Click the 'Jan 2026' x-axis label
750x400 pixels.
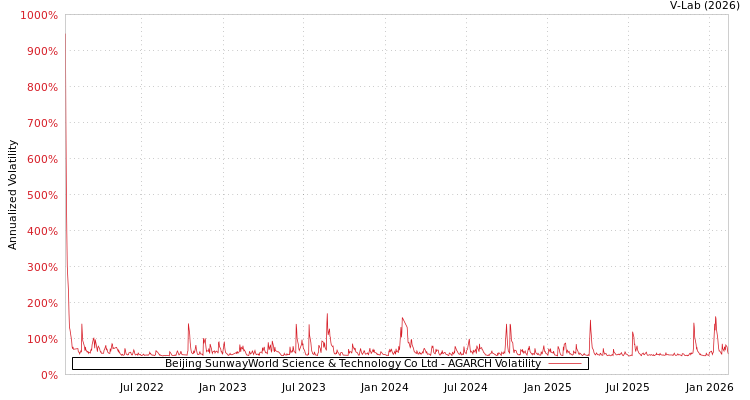(x=709, y=387)
